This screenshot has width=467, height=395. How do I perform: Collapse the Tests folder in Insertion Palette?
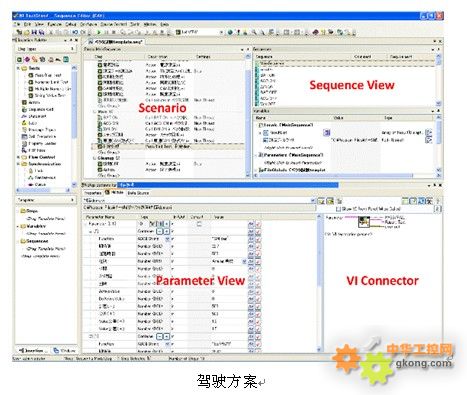click(19, 68)
